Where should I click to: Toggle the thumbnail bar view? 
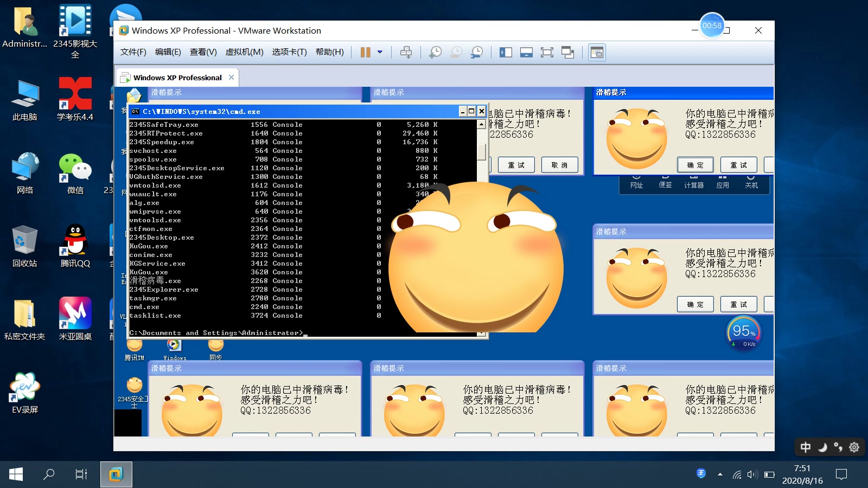point(526,52)
